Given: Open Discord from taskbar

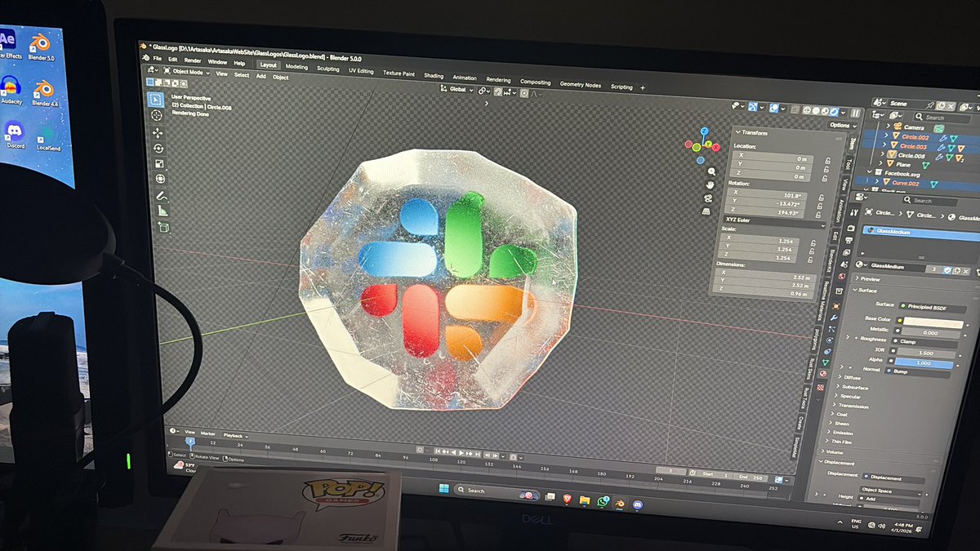Looking at the screenshot, I should 638,504.
